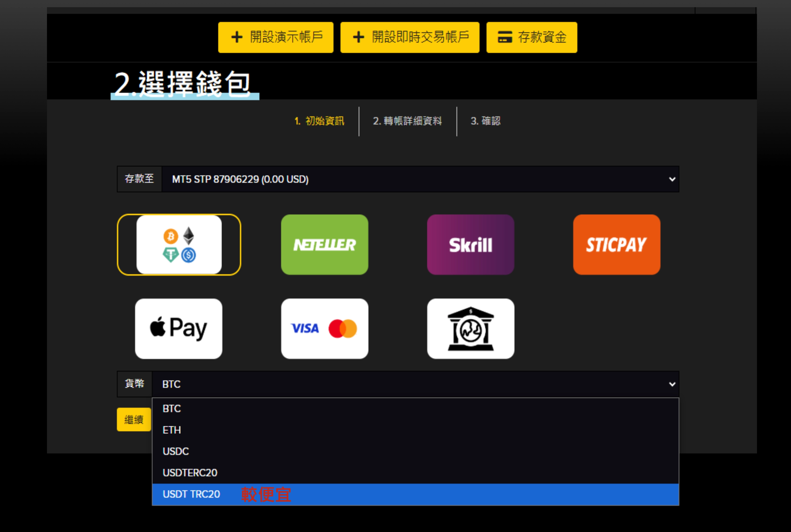The height and width of the screenshot is (532, 791).
Task: Go to step 1. 初始資訊
Action: click(319, 121)
